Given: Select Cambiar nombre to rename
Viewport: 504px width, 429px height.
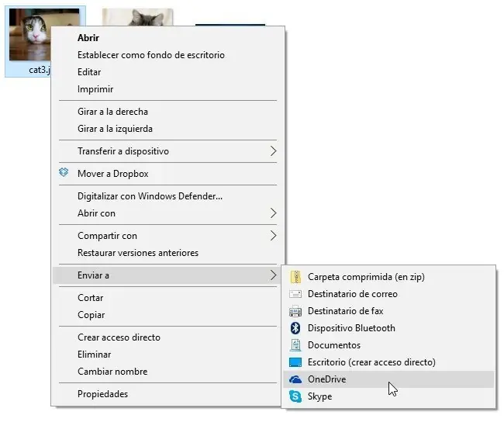Looking at the screenshot, I should pyautogui.click(x=167, y=371).
